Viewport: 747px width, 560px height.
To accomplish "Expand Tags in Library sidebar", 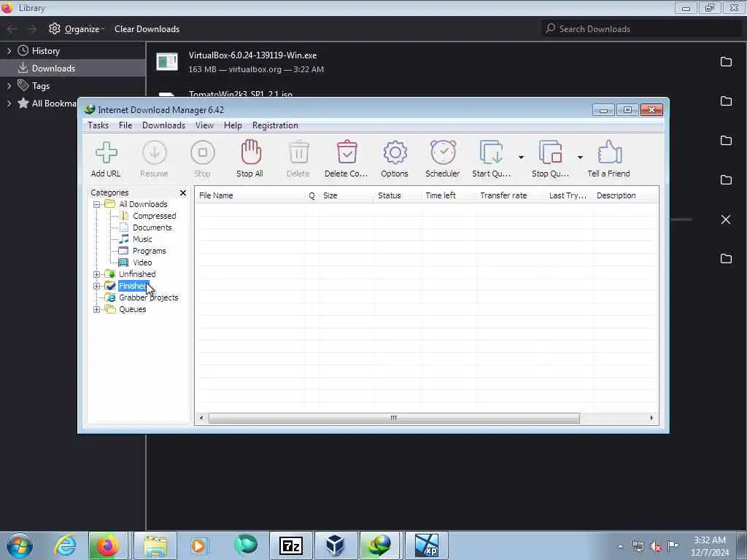I will pos(9,86).
